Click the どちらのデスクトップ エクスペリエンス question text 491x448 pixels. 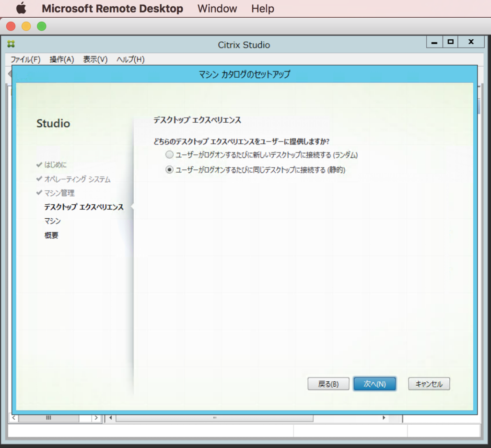[x=242, y=141]
